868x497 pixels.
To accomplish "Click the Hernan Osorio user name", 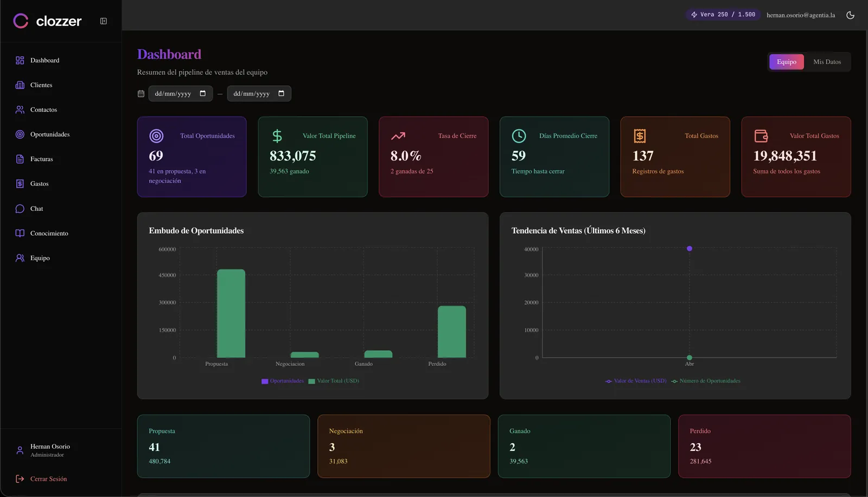I will pos(50,447).
